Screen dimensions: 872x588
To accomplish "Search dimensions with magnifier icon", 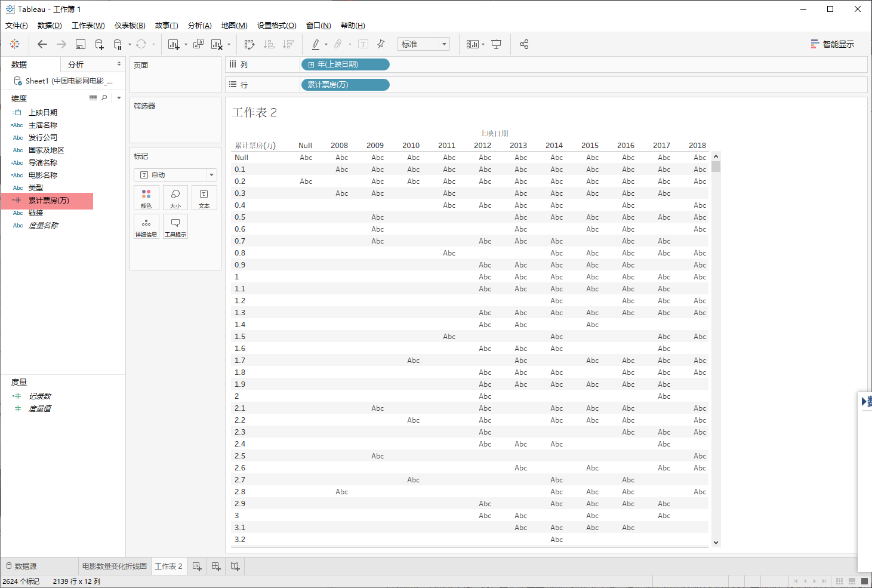I will (104, 98).
